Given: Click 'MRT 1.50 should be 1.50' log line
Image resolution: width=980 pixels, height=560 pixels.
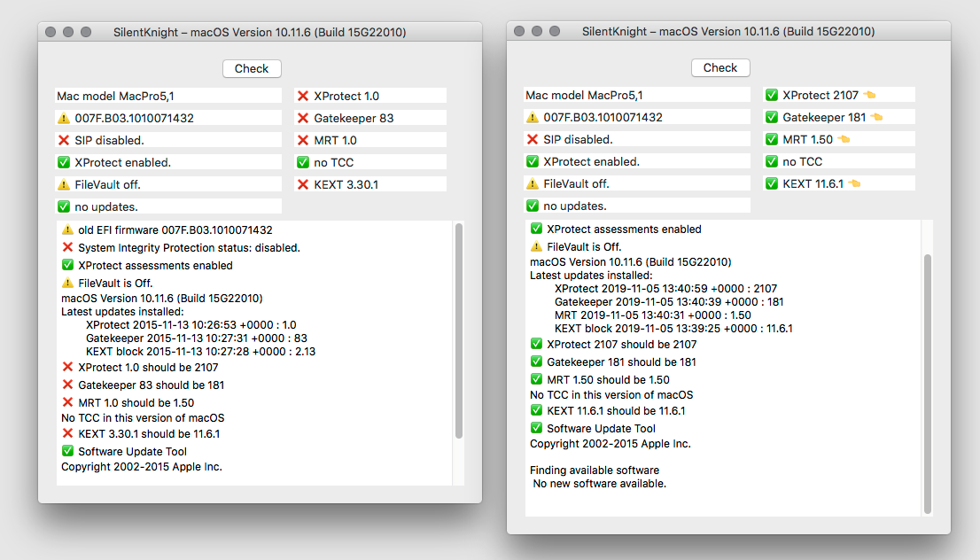Looking at the screenshot, I should pyautogui.click(x=600, y=379).
